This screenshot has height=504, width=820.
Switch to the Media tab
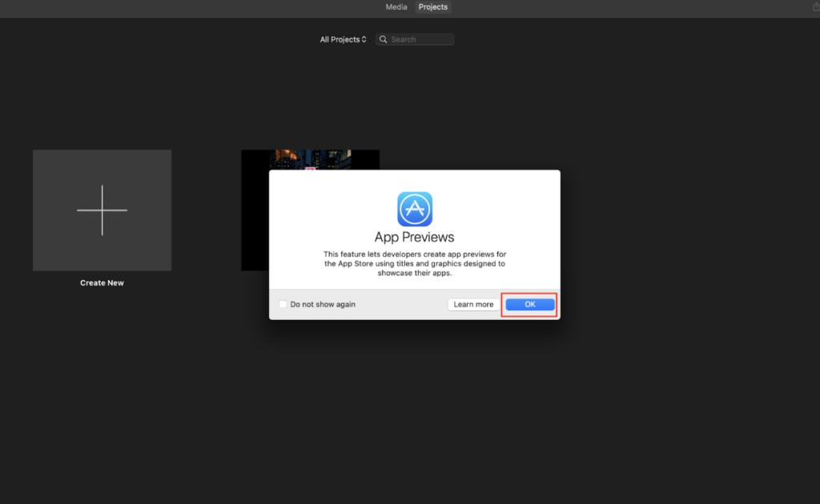pyautogui.click(x=396, y=7)
